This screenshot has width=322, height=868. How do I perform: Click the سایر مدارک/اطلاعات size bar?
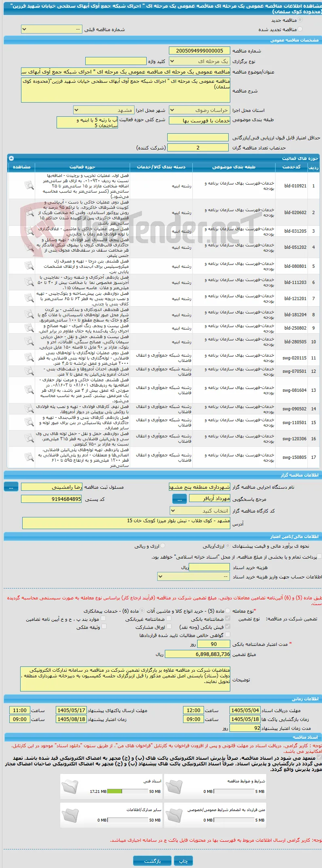128,820
